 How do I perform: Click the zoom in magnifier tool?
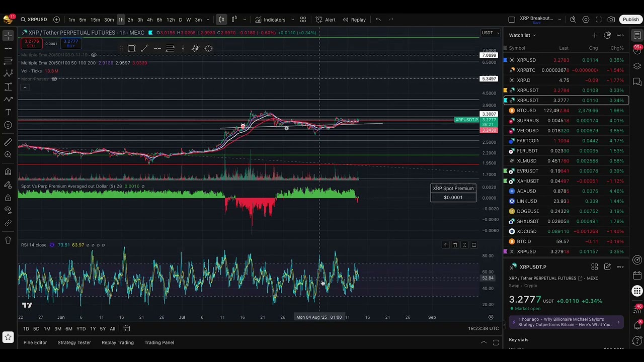coord(8,155)
